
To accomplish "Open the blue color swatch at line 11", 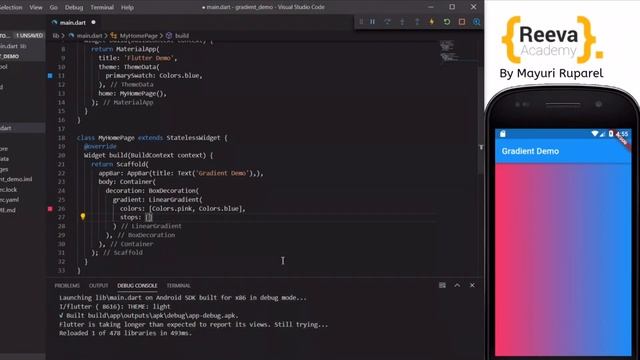I will point(50,76).
